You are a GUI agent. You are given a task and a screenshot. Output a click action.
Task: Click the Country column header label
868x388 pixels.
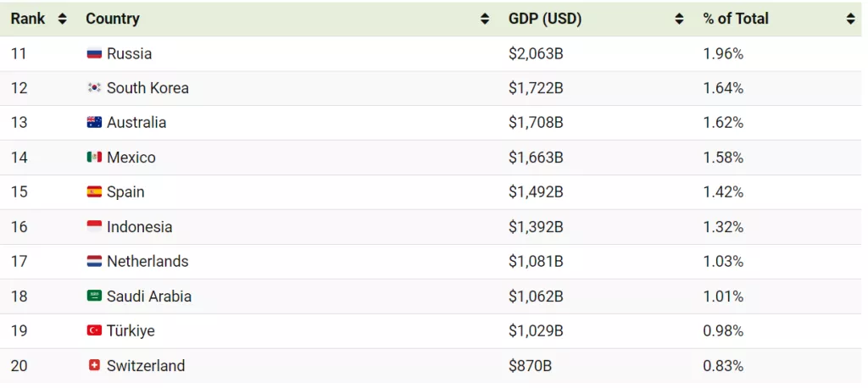click(113, 19)
